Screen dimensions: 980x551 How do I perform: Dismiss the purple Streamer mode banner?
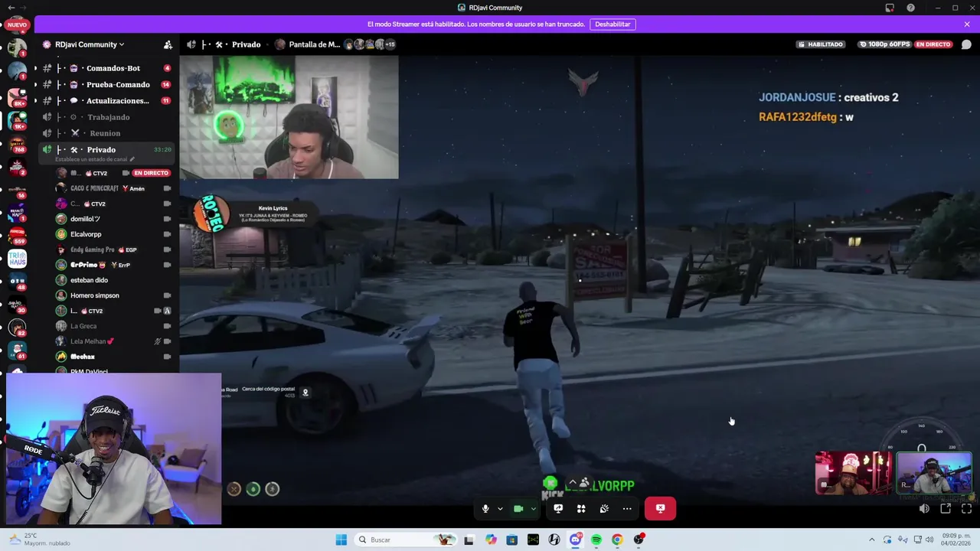[x=967, y=24]
